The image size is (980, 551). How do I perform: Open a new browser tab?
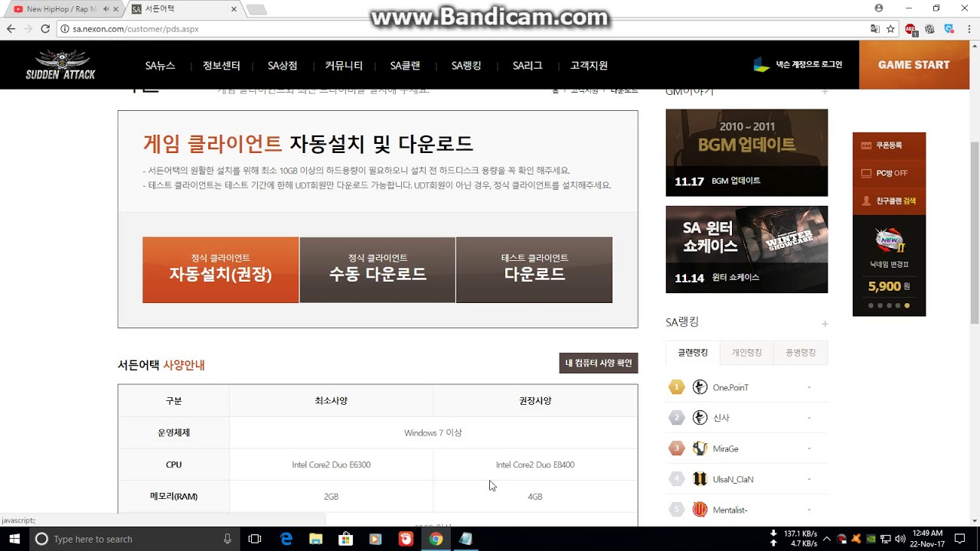click(256, 9)
